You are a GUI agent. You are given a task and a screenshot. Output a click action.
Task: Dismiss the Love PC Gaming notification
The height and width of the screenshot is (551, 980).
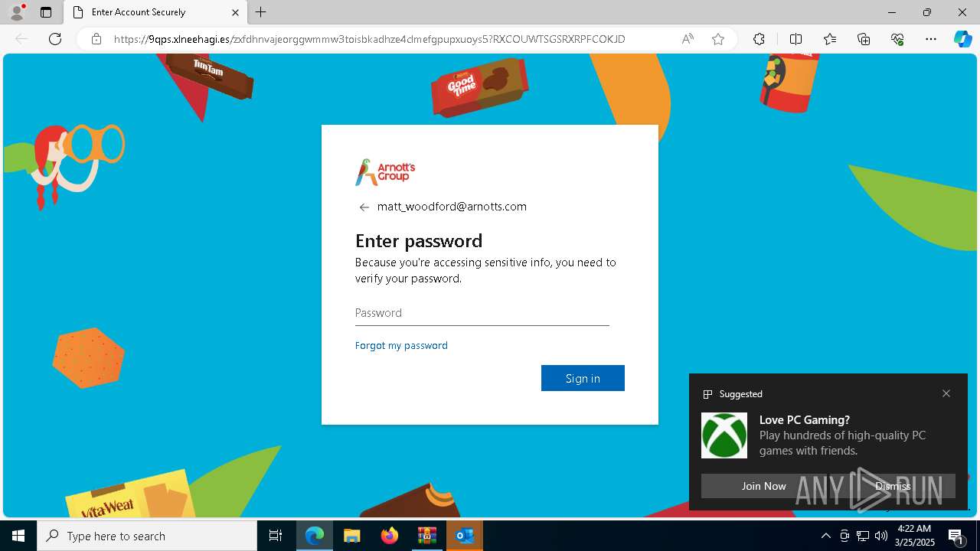tap(893, 486)
